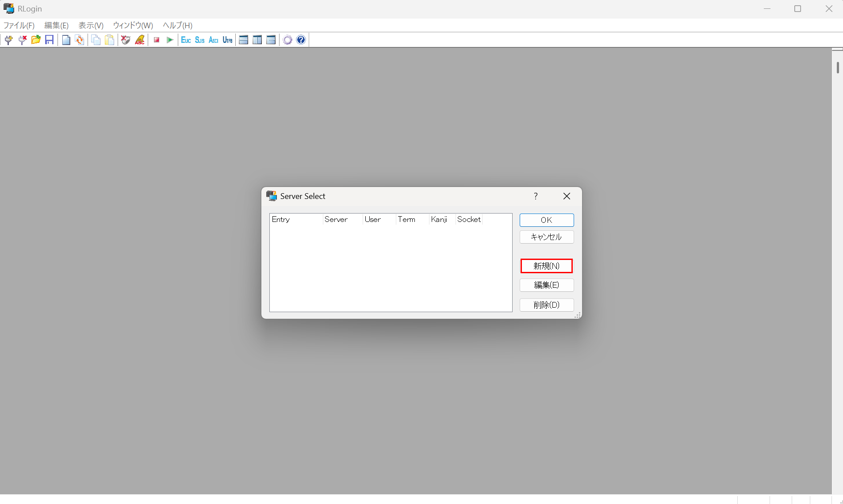Split the terminal vertically
Screen dimensions: 843x504
pyautogui.click(x=257, y=40)
